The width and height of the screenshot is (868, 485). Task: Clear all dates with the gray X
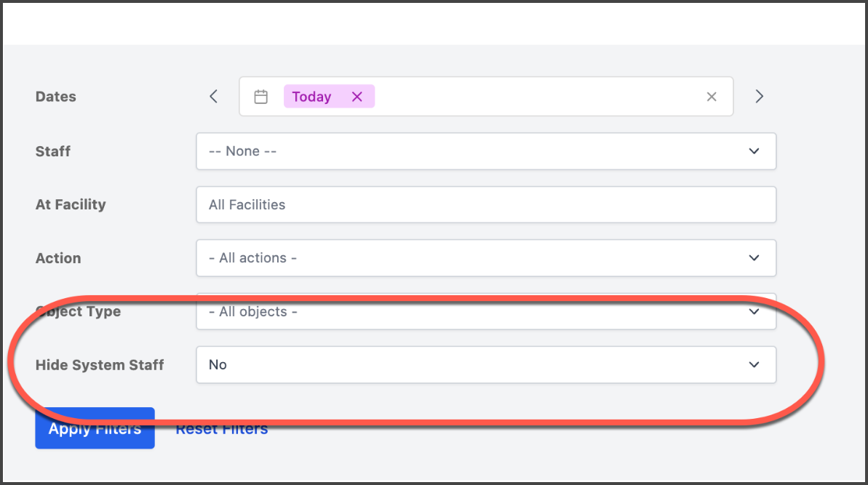[712, 97]
